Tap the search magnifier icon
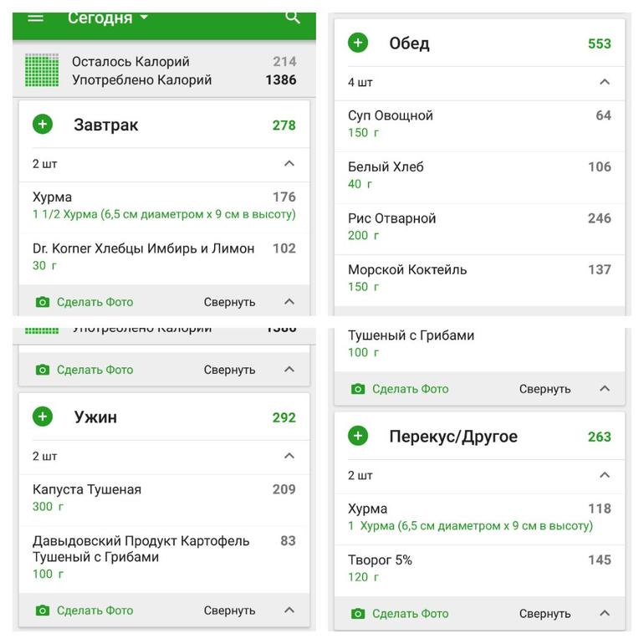The height and width of the screenshot is (644, 644). (293, 18)
